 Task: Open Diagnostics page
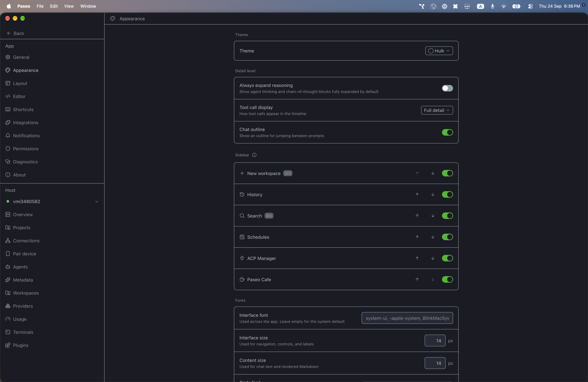tap(22, 162)
